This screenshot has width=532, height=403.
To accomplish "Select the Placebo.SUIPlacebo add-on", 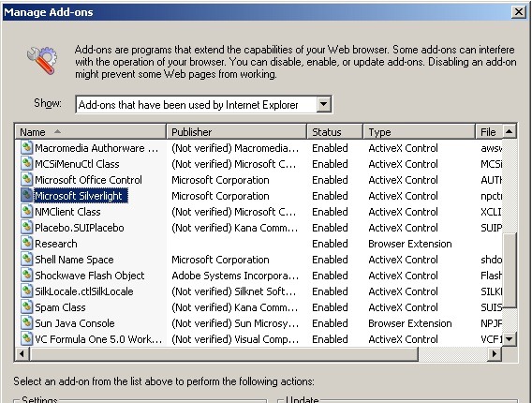I will [x=80, y=228].
